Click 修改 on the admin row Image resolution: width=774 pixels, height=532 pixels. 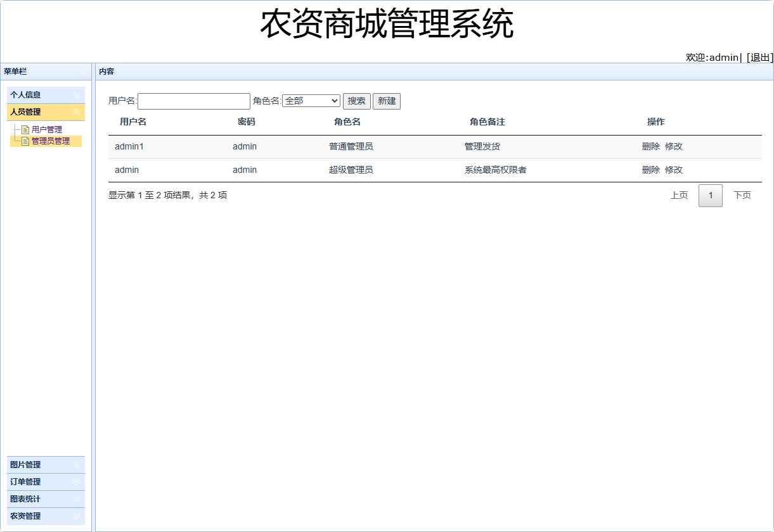(674, 170)
